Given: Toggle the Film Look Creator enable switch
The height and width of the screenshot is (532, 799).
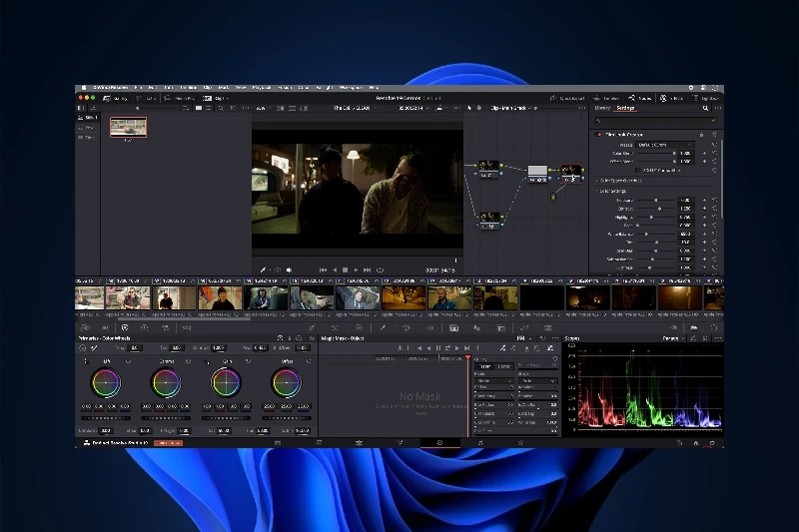Looking at the screenshot, I should point(598,135).
